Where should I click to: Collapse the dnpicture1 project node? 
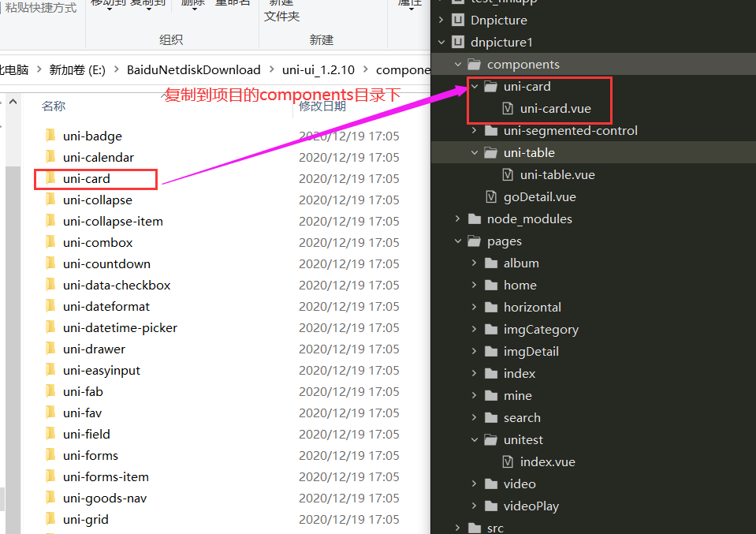pyautogui.click(x=441, y=42)
